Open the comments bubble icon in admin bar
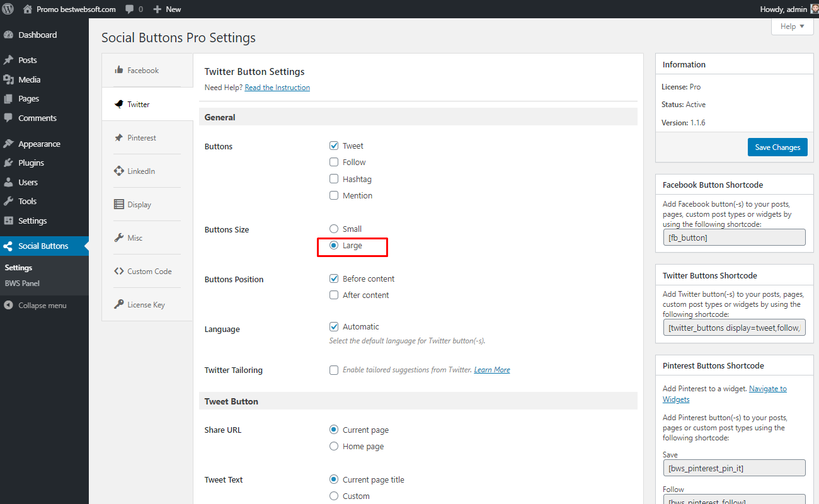 tap(129, 9)
